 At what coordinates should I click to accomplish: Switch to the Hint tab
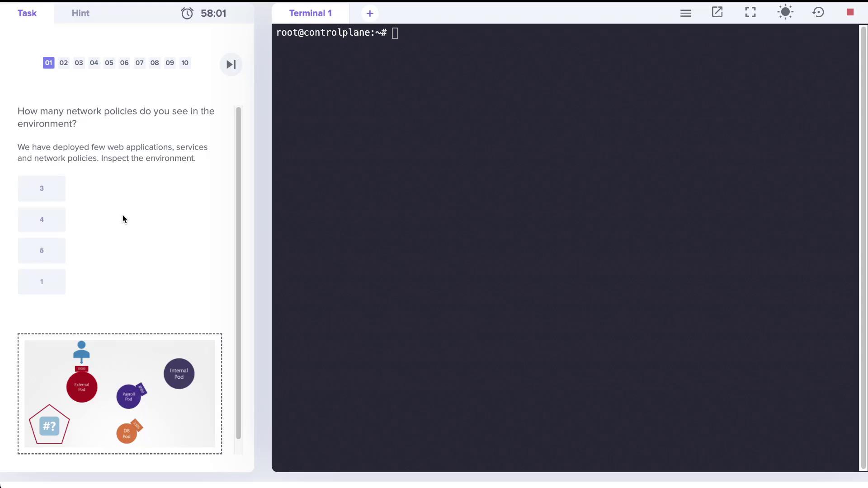80,13
